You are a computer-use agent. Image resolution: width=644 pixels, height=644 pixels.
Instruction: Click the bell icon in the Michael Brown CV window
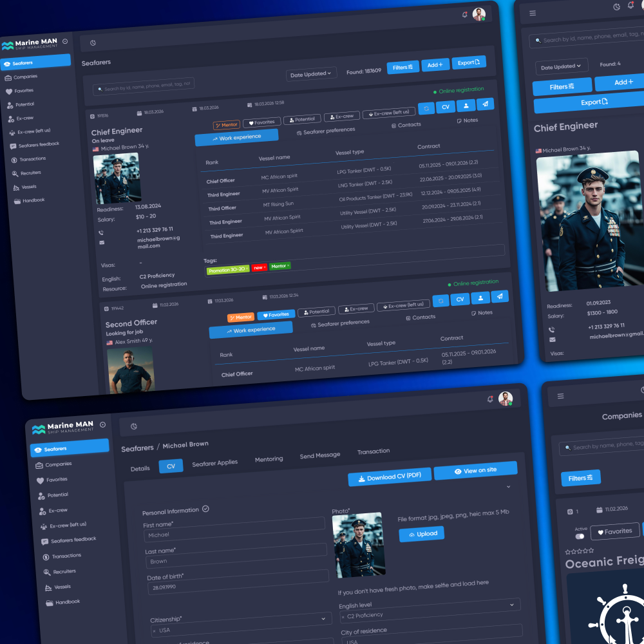point(490,399)
